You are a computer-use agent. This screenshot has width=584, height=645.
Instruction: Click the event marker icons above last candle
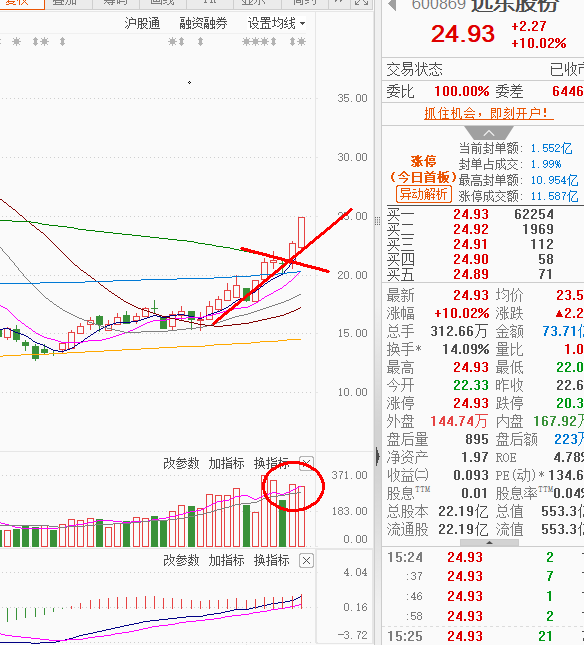pos(297,42)
